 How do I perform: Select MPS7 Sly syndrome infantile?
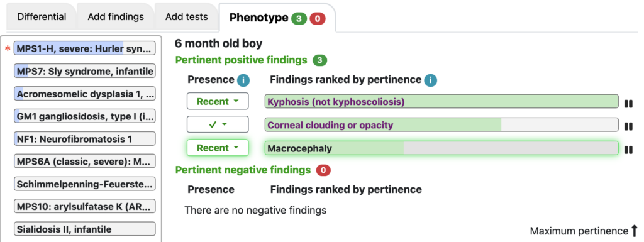(85, 72)
